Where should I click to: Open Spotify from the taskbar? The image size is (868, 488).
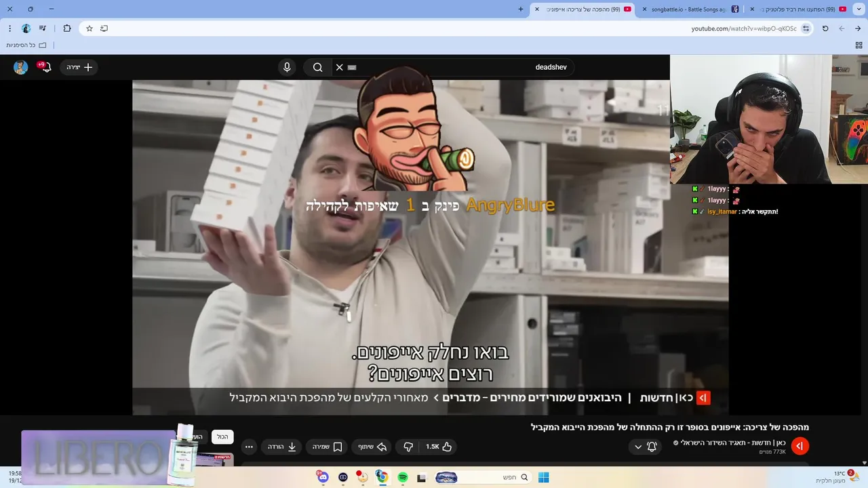402,478
